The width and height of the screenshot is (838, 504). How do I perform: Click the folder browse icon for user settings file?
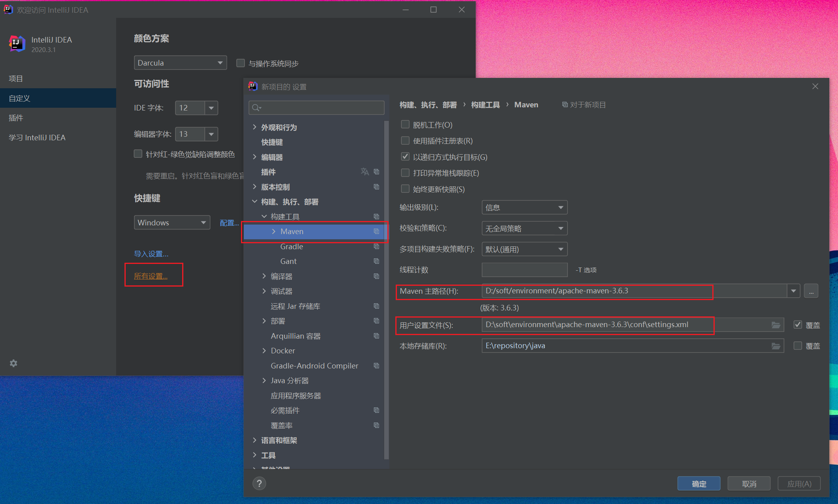[776, 325]
